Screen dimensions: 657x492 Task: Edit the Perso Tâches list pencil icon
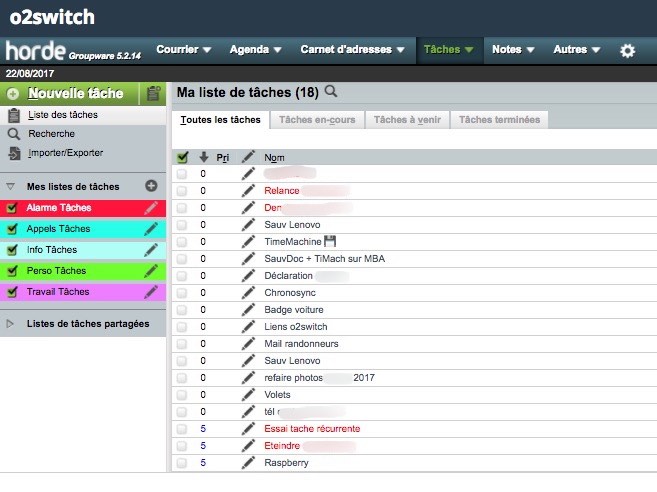point(151,271)
